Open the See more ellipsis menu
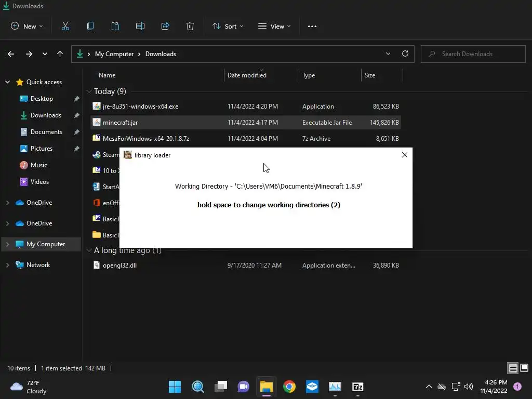 [x=312, y=26]
